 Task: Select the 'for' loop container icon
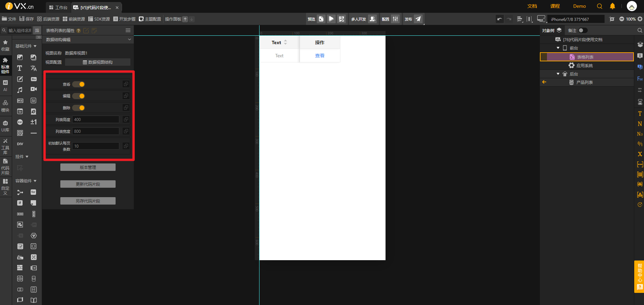tap(33, 192)
